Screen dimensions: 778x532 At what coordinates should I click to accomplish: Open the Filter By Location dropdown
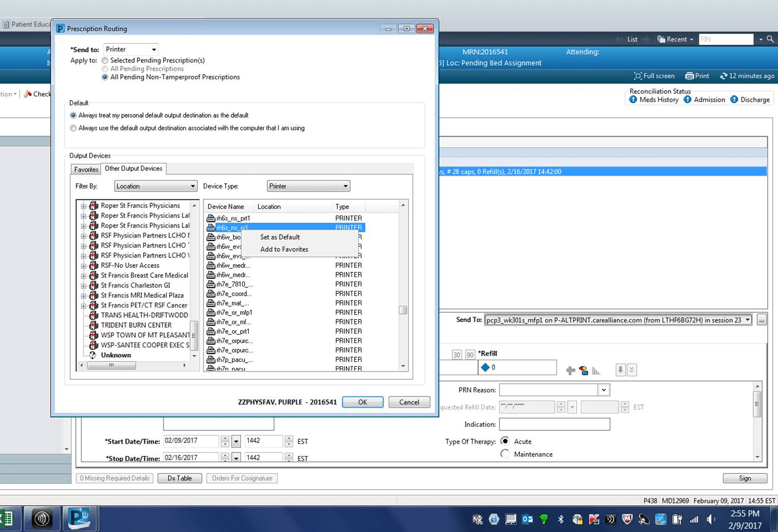point(155,186)
